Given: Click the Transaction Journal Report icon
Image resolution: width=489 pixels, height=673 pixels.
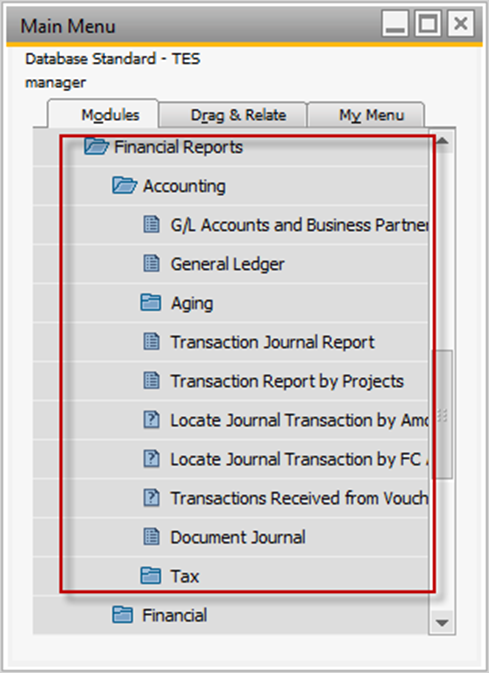Looking at the screenshot, I should [x=151, y=342].
